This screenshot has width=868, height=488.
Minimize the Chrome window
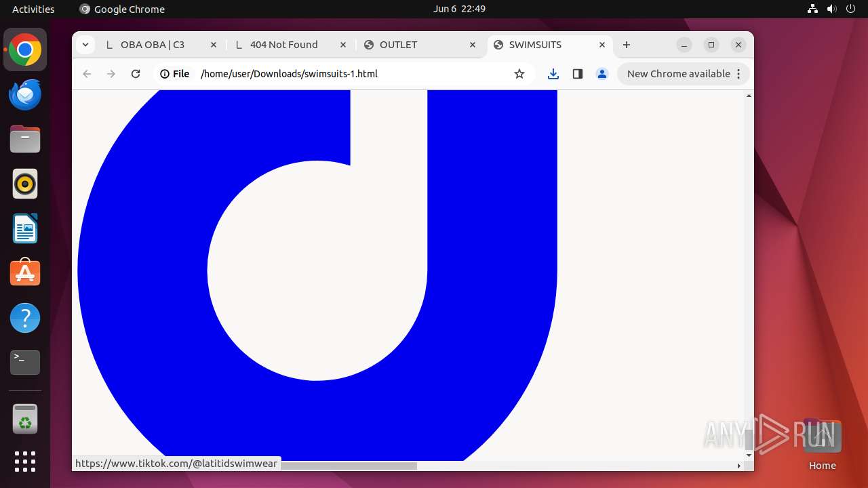684,45
